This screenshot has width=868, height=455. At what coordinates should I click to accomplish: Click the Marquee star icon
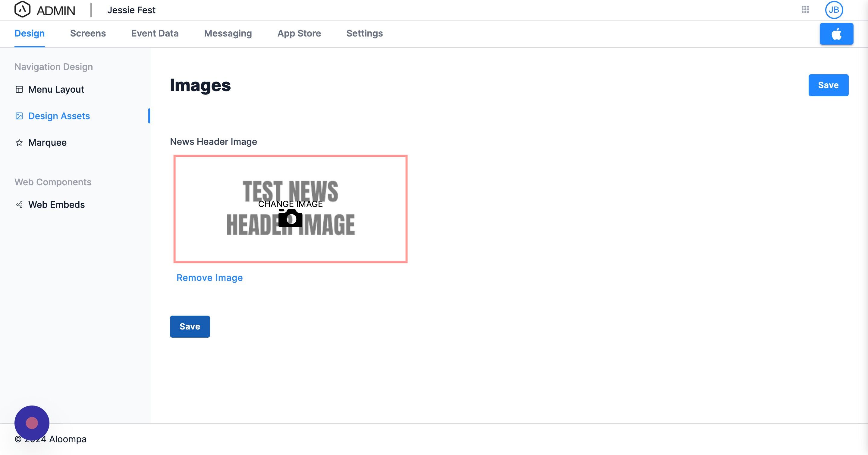tap(19, 143)
